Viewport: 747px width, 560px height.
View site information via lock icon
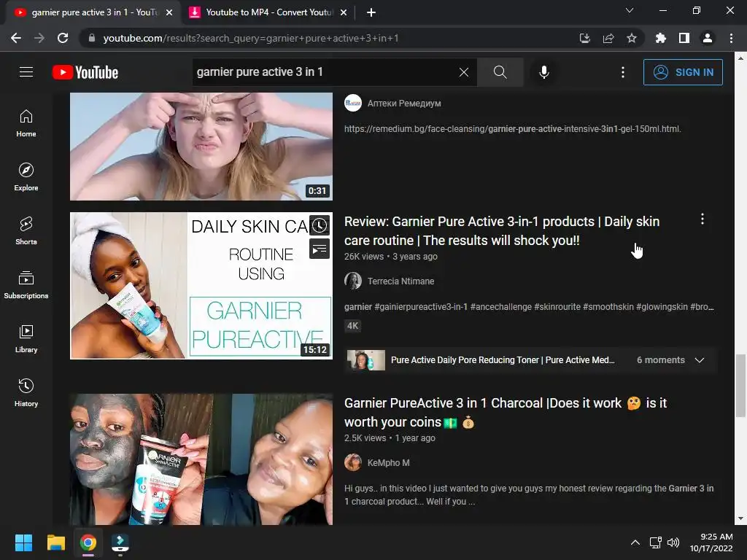92,38
